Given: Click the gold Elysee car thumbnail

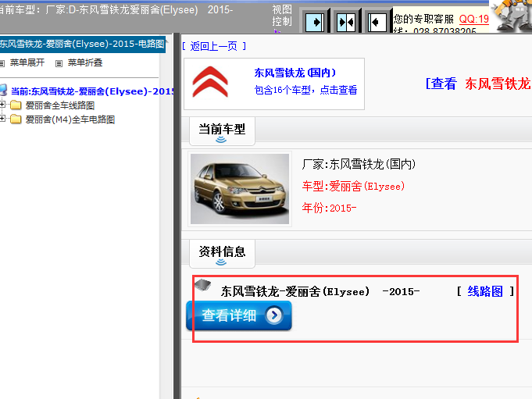Looking at the screenshot, I should (240, 189).
